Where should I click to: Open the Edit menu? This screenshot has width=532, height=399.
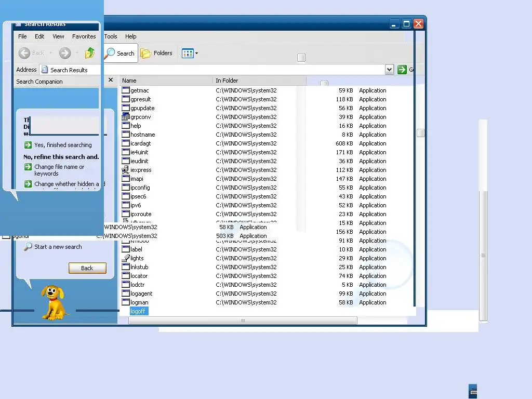pos(39,36)
